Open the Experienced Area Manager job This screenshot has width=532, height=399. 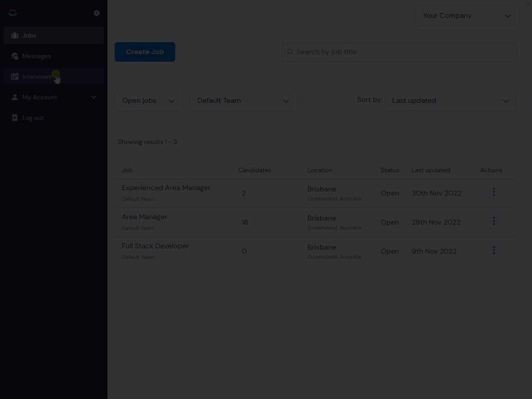(166, 188)
